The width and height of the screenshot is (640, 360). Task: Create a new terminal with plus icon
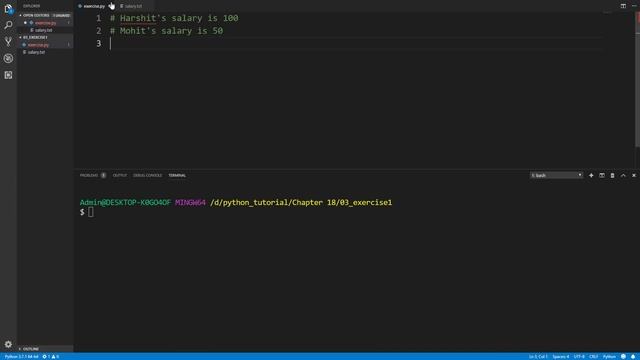click(591, 175)
